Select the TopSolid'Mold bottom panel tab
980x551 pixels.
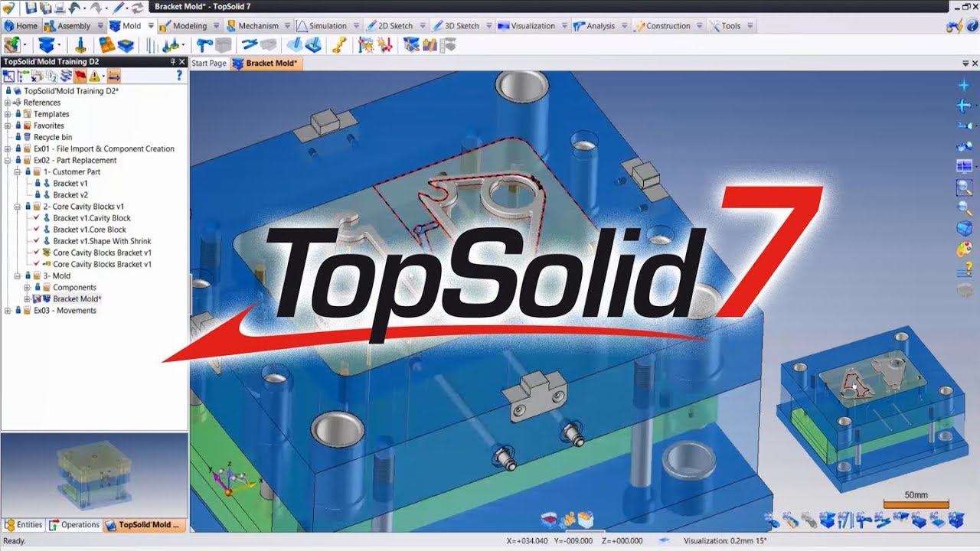(x=145, y=525)
